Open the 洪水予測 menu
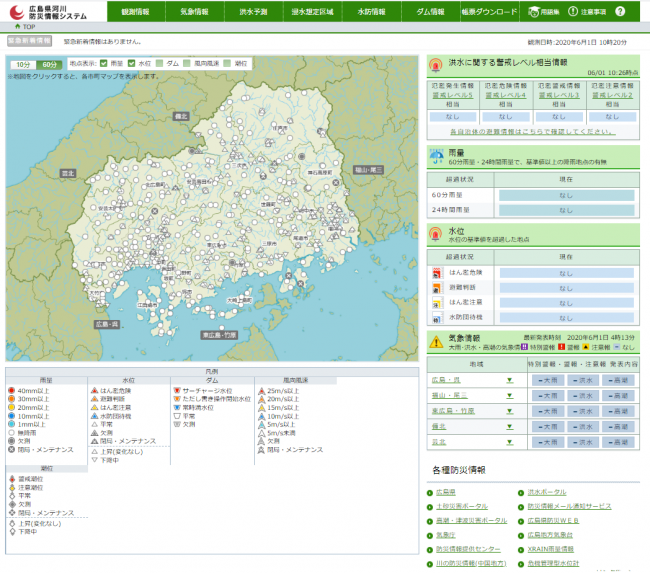The height and width of the screenshot is (573, 650). tap(254, 12)
